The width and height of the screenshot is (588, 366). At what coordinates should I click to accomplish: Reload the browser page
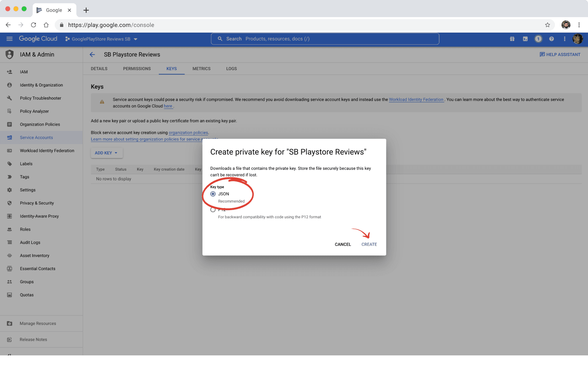(33, 25)
